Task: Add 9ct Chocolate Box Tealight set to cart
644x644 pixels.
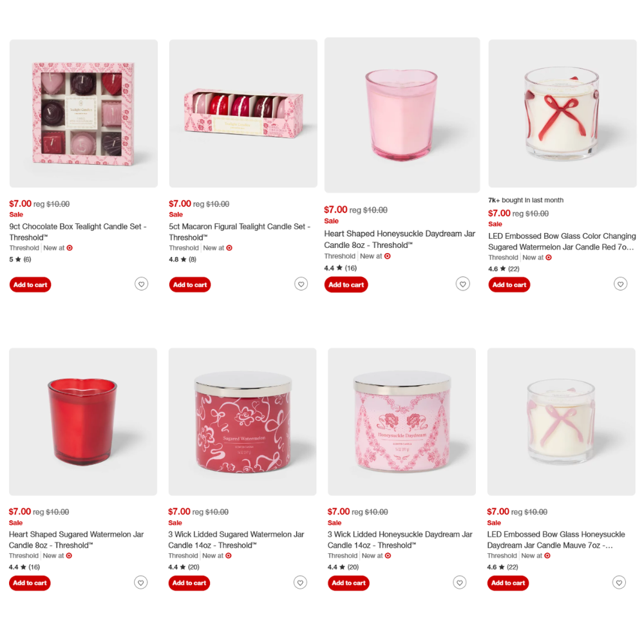Action: pyautogui.click(x=30, y=285)
